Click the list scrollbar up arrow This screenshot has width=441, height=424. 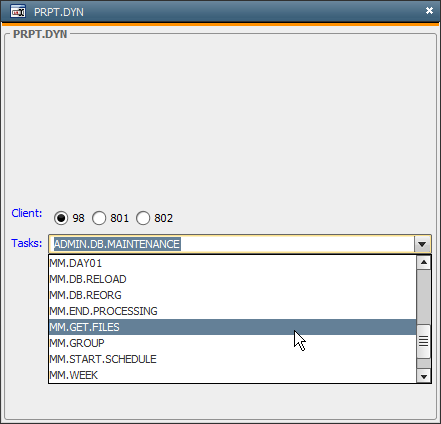[x=424, y=262]
